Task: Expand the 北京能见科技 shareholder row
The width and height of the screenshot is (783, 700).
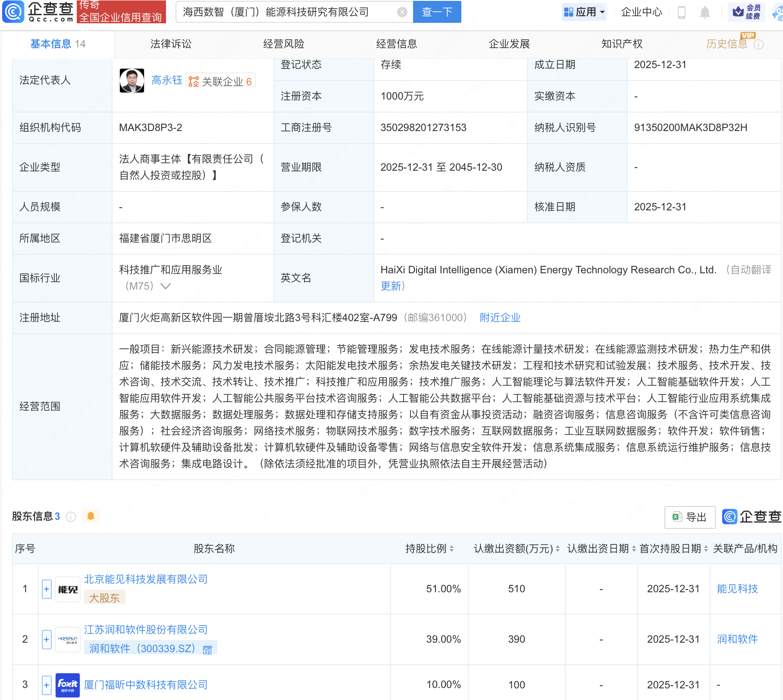Action: (47, 589)
